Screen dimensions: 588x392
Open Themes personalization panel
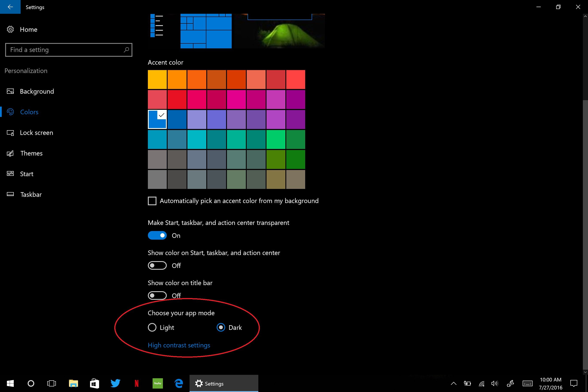[31, 153]
